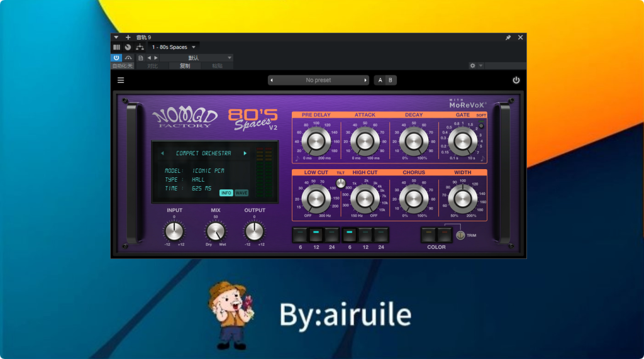
Task: Click the gate tempo-sync note icon
Action: 482,158
